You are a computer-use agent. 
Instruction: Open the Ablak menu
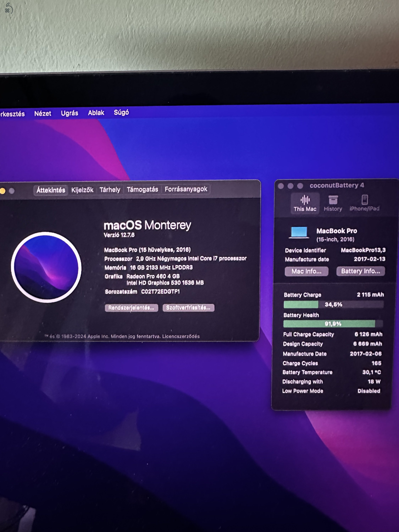pos(96,113)
